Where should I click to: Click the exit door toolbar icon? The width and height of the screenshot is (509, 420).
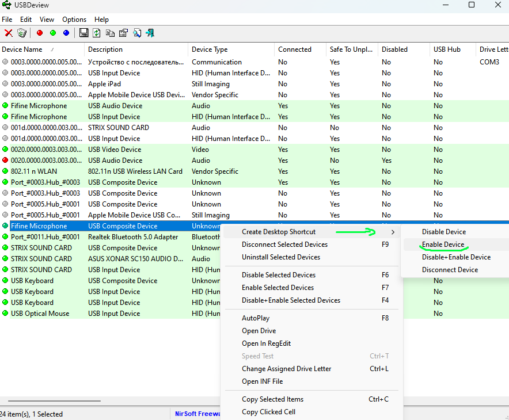pyautogui.click(x=150, y=33)
